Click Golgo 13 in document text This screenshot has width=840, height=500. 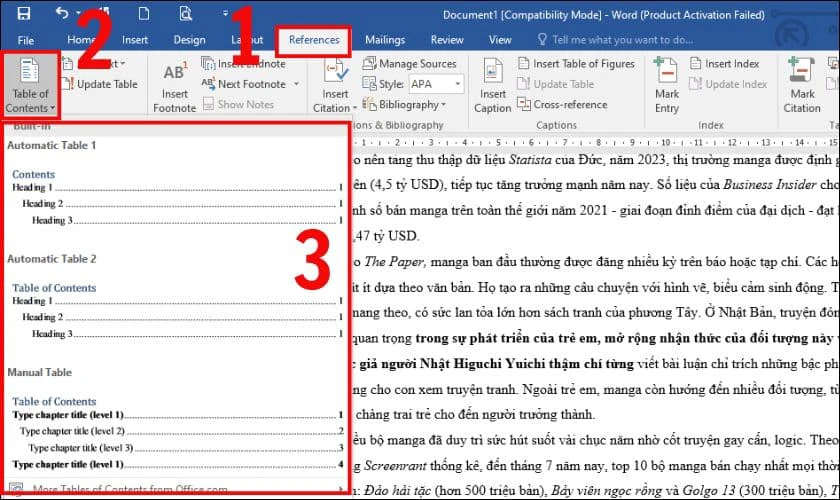[709, 491]
